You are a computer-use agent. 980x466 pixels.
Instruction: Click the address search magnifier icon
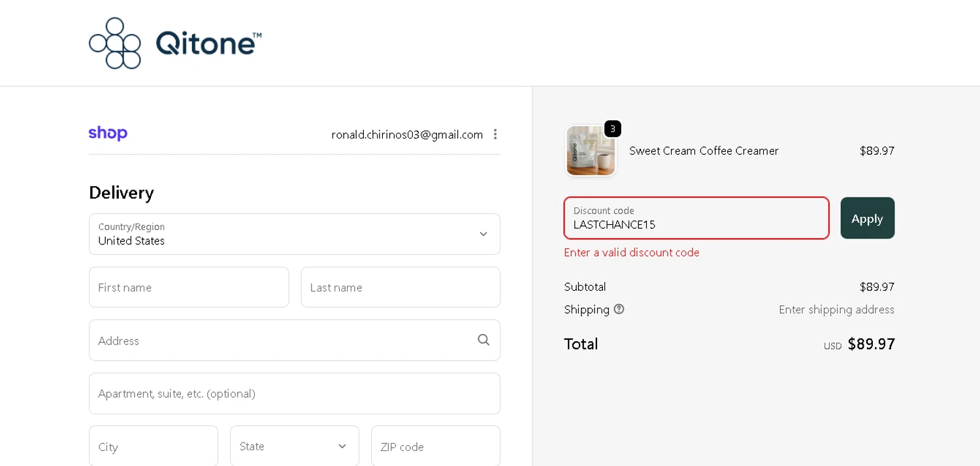pos(483,340)
